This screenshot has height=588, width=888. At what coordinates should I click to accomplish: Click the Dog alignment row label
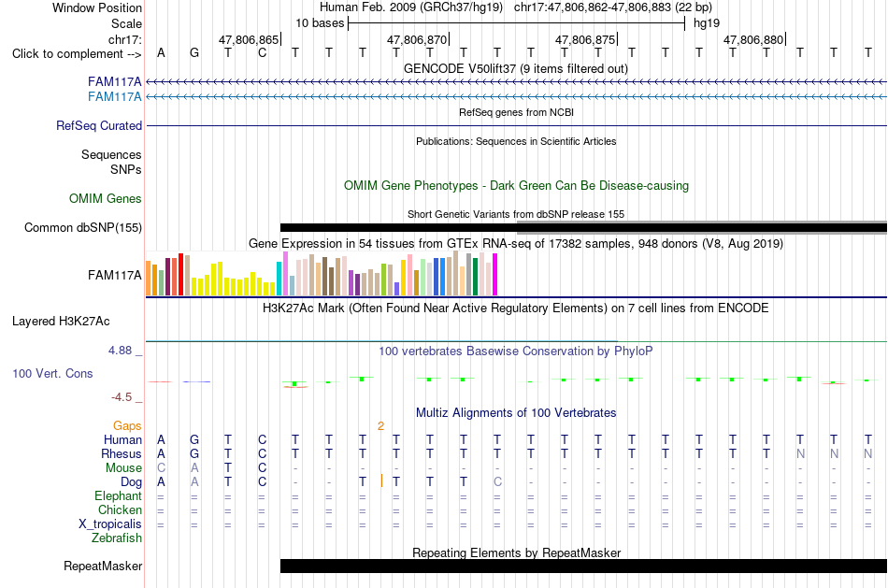coord(131,482)
